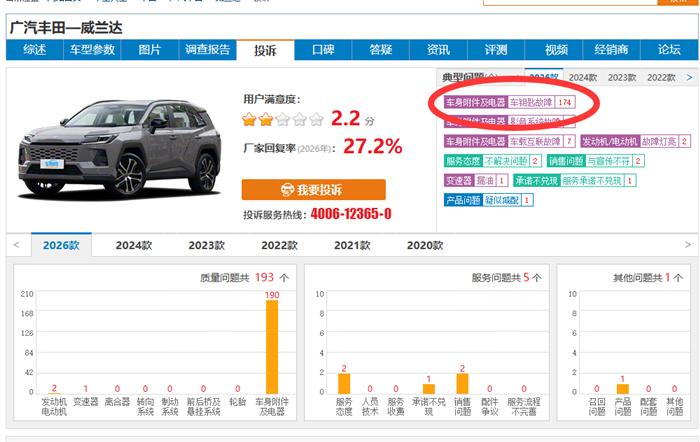The height and width of the screenshot is (442, 700).
Task: Click left arrow of model year row
Action: tap(16, 245)
